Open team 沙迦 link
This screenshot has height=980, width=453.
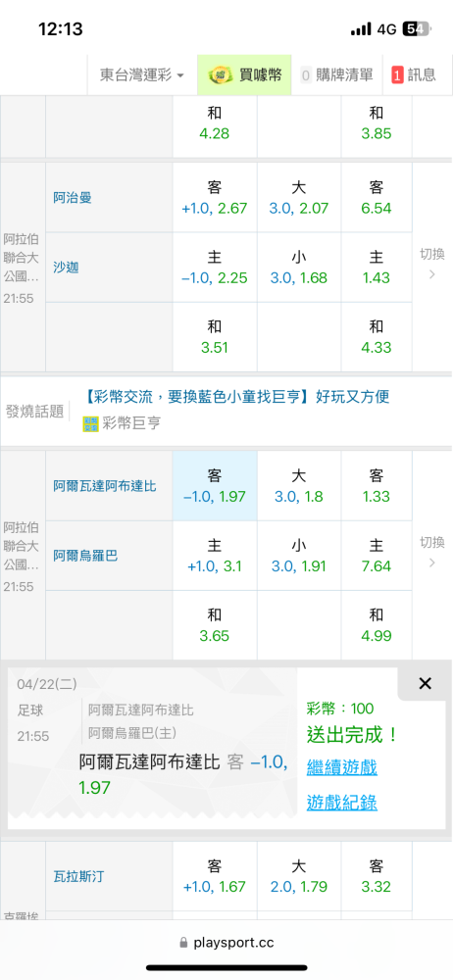pyautogui.click(x=66, y=267)
